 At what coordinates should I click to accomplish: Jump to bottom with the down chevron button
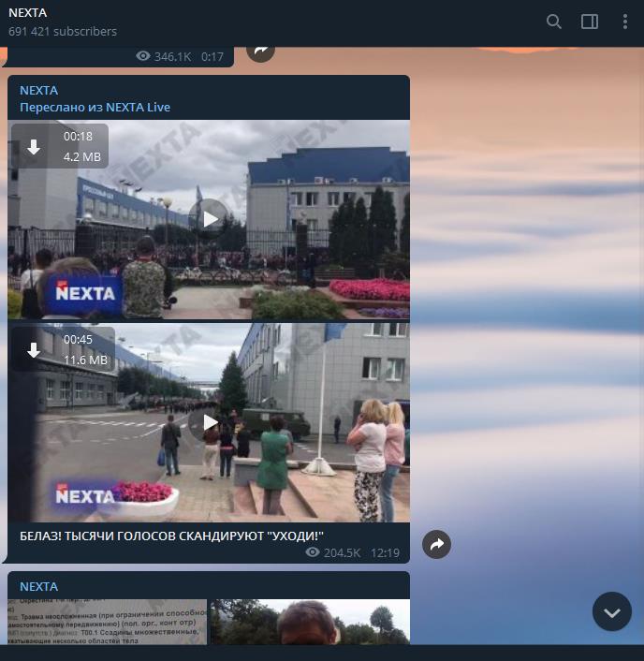coord(611,611)
